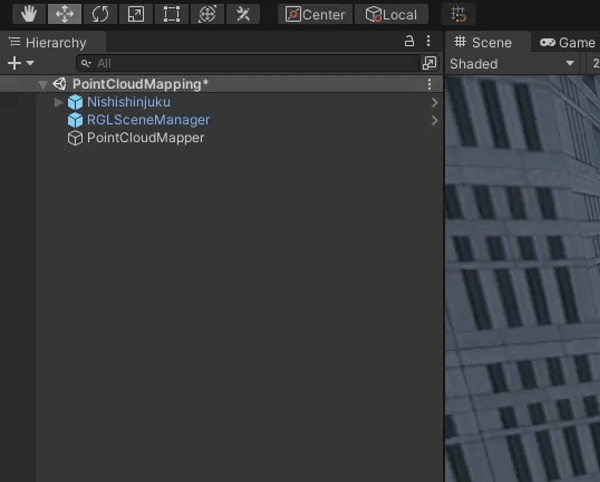Collapse the PointCloudMapping scene
This screenshot has width=600, height=482.
click(x=42, y=85)
